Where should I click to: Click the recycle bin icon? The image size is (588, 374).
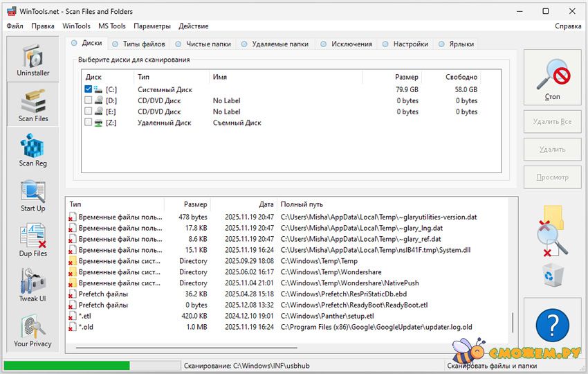[553, 275]
